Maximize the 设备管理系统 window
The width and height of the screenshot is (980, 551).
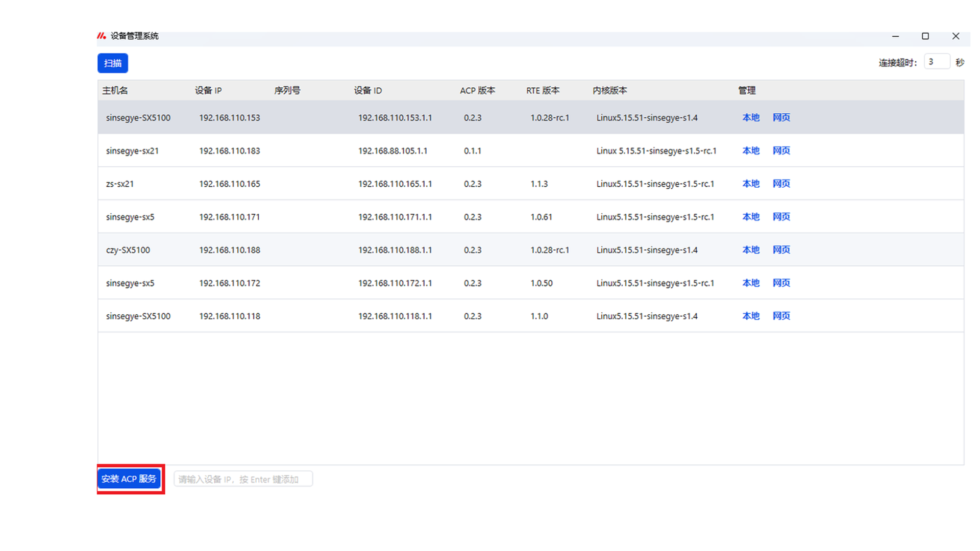(x=925, y=36)
